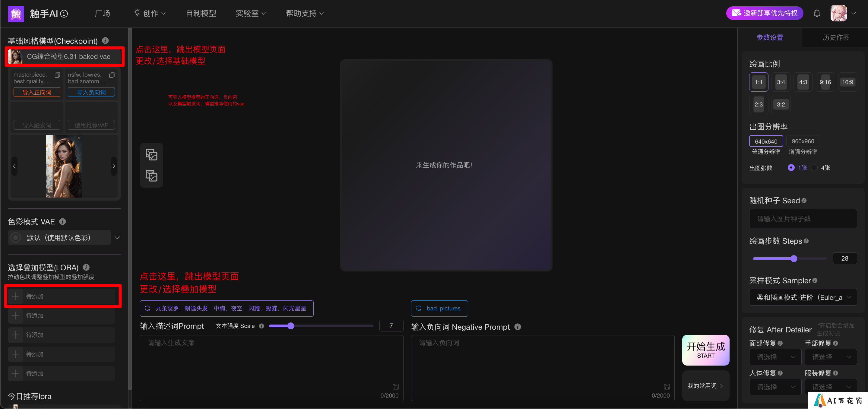This screenshot has width=868, height=409.
Task: Save the negative prompt via disk icon
Action: (x=667, y=386)
